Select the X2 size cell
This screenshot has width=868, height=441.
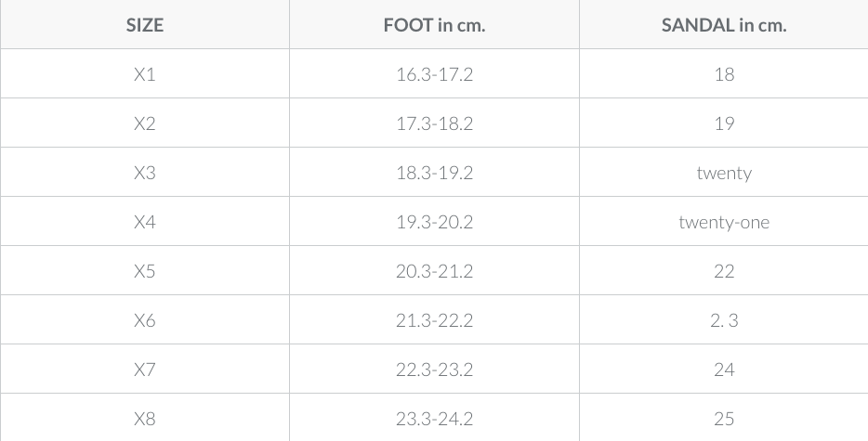[144, 123]
